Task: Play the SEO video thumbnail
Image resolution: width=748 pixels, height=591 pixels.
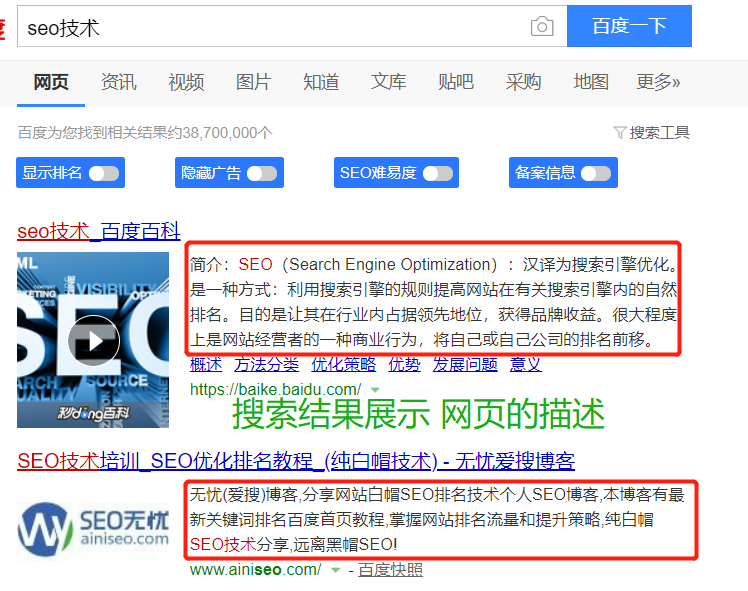Action: (93, 340)
